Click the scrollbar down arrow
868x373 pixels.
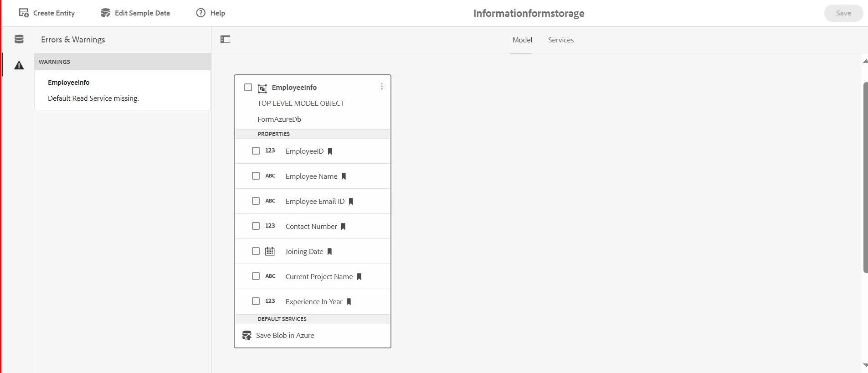[x=865, y=365]
